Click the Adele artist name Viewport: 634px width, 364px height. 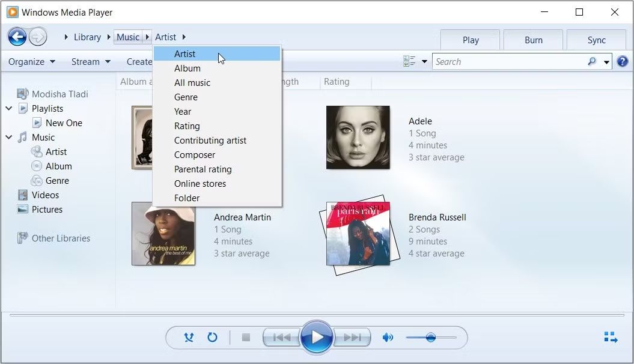[420, 121]
